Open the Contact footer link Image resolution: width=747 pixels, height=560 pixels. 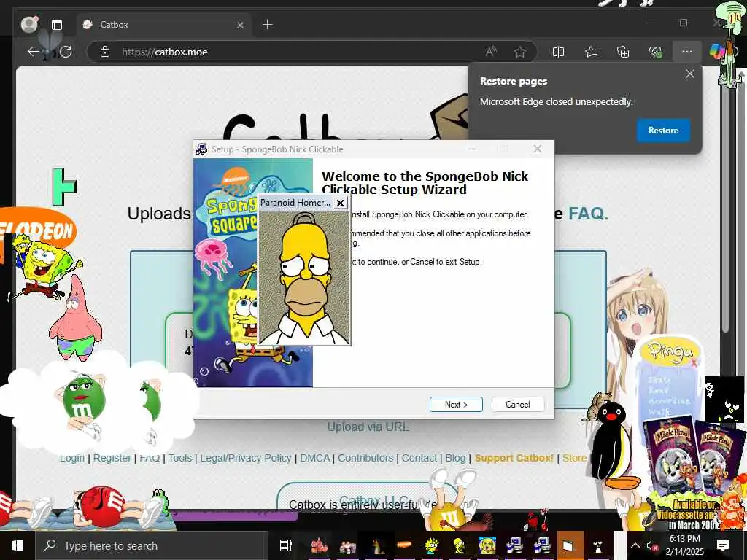coord(419,458)
